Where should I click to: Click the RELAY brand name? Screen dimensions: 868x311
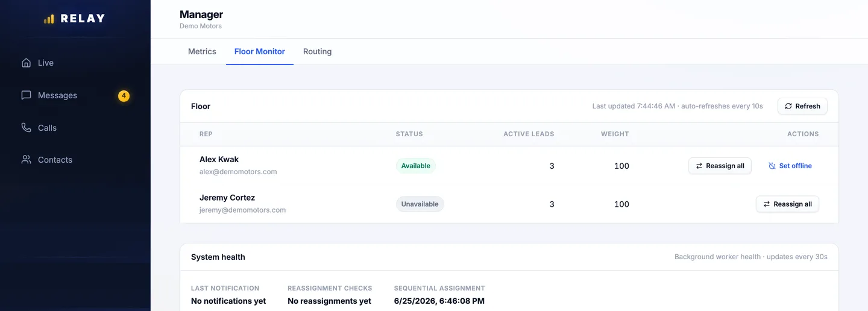[83, 19]
